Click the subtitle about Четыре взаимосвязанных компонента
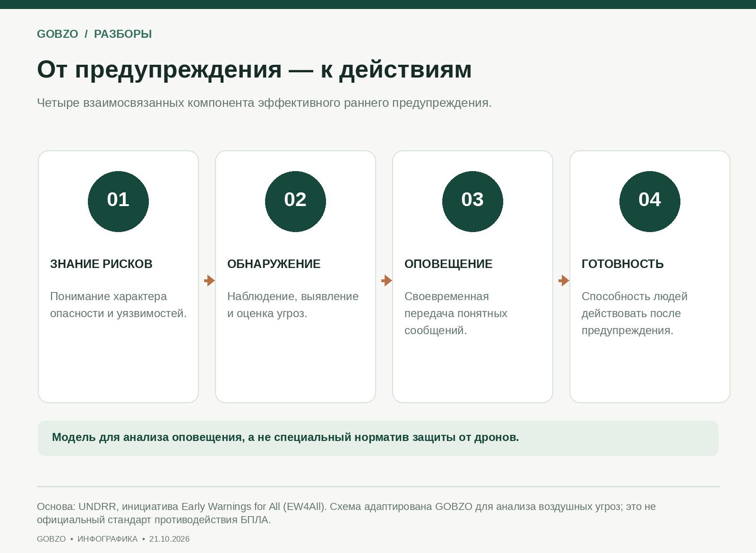The width and height of the screenshot is (756, 553). click(x=264, y=103)
